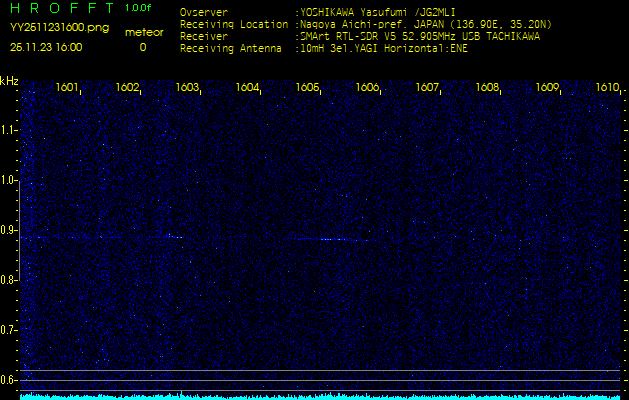Click frequency axis label 1.0
The height and width of the screenshot is (400, 629).
[x=8, y=181]
